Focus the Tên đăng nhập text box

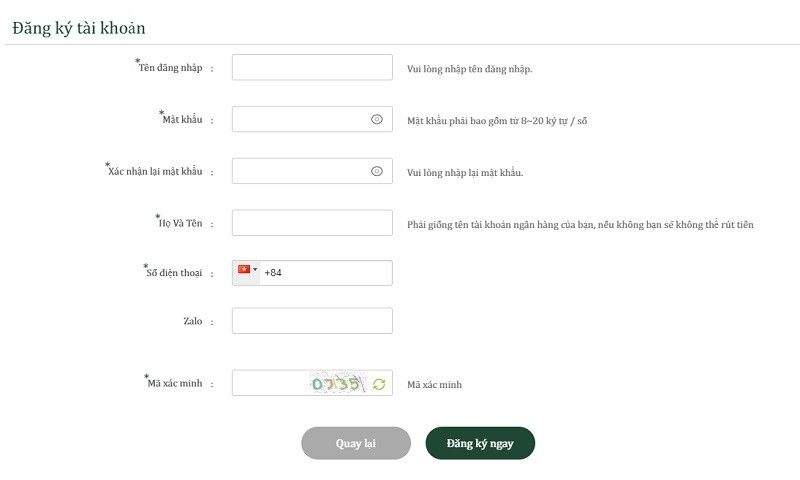(x=312, y=67)
